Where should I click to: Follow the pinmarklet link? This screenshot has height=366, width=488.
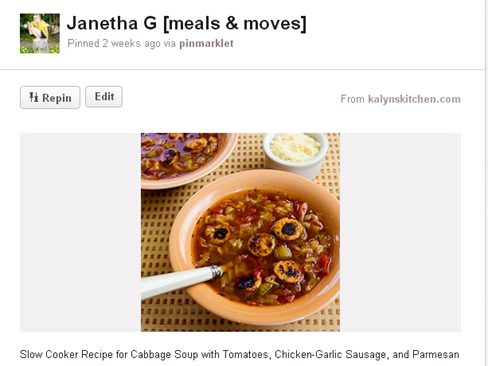pyautogui.click(x=206, y=44)
